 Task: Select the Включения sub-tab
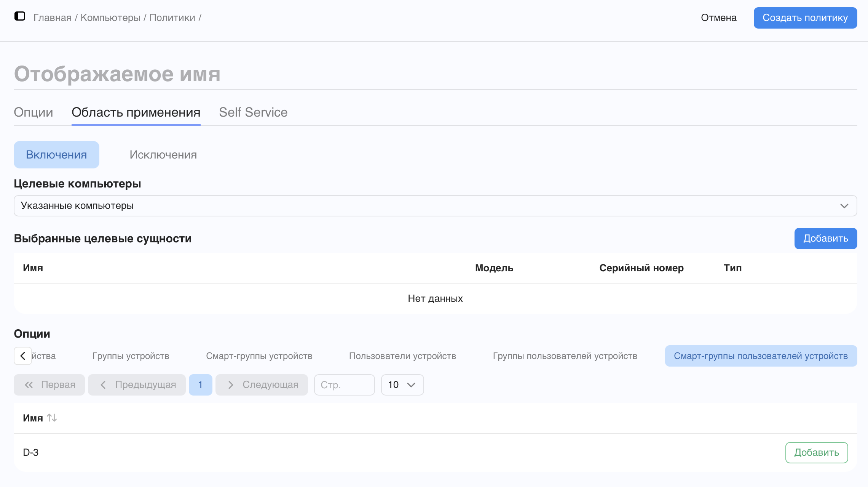pos(56,155)
